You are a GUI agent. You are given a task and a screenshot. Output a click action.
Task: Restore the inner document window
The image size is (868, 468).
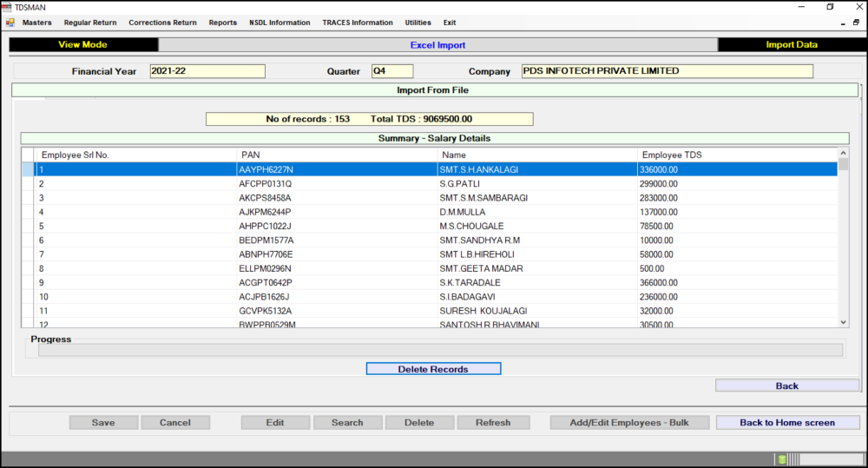tap(856, 23)
